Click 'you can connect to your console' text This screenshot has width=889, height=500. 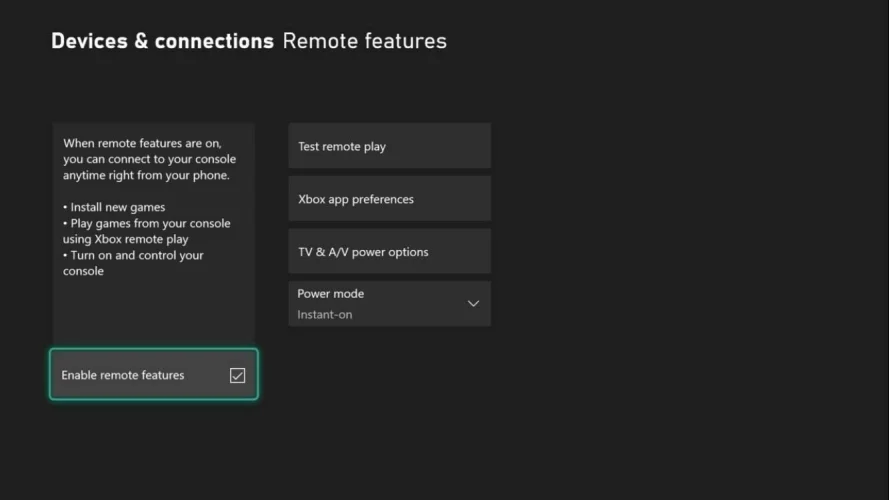(149, 159)
